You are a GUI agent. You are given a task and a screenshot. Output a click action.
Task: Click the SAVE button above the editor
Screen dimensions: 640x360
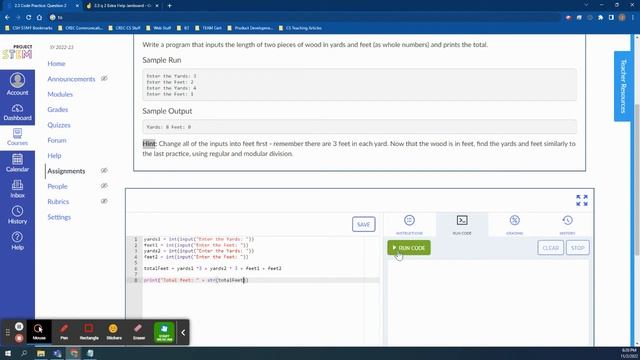pyautogui.click(x=363, y=224)
